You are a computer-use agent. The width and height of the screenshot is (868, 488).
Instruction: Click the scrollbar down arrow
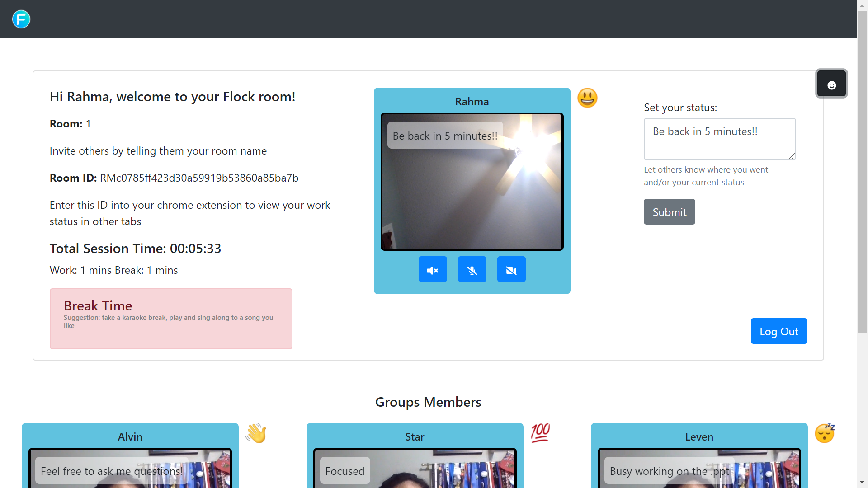(x=862, y=483)
